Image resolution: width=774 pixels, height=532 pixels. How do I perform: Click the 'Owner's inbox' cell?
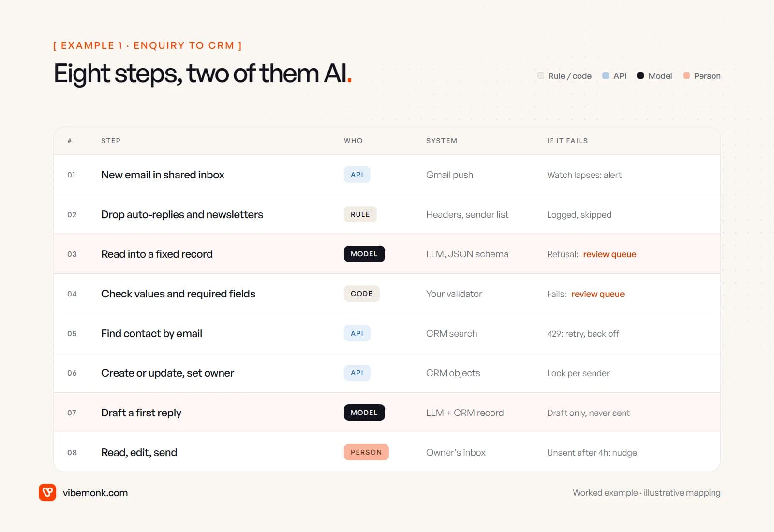click(456, 453)
